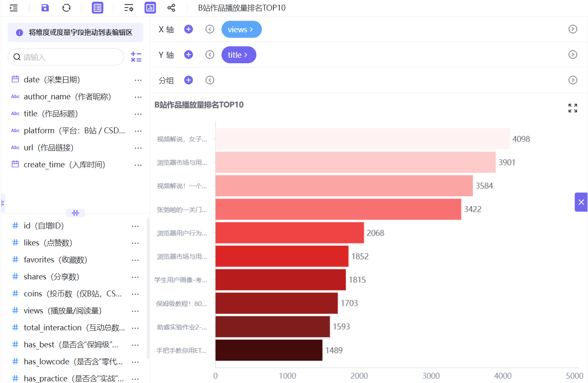Open more options for favorites measure

coord(135,260)
